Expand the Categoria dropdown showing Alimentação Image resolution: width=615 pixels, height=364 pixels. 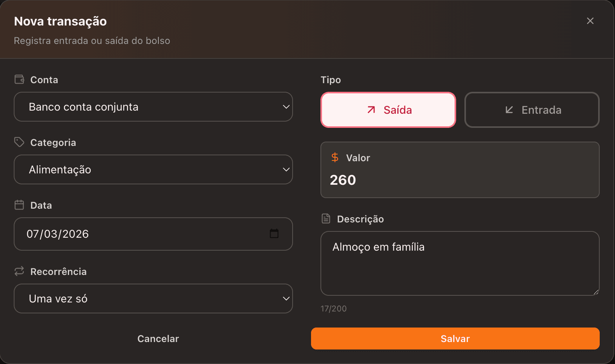coord(153,169)
